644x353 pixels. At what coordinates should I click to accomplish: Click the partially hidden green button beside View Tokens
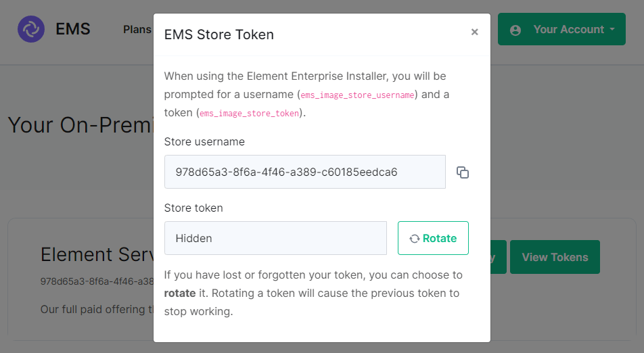(498, 257)
